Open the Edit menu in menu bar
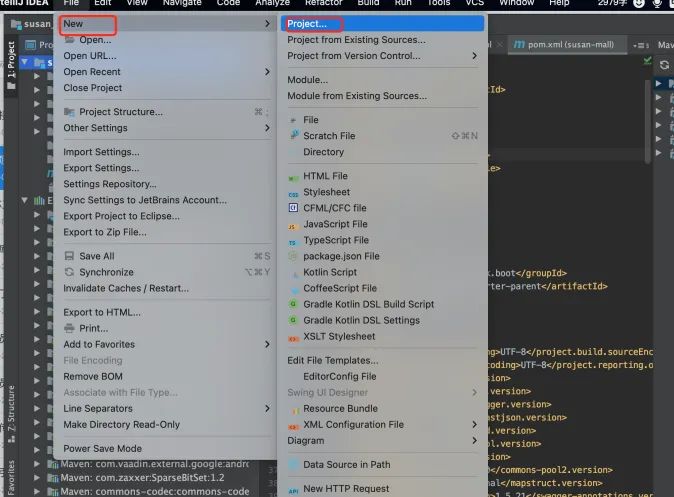Image resolution: width=674 pixels, height=497 pixels. click(x=103, y=3)
